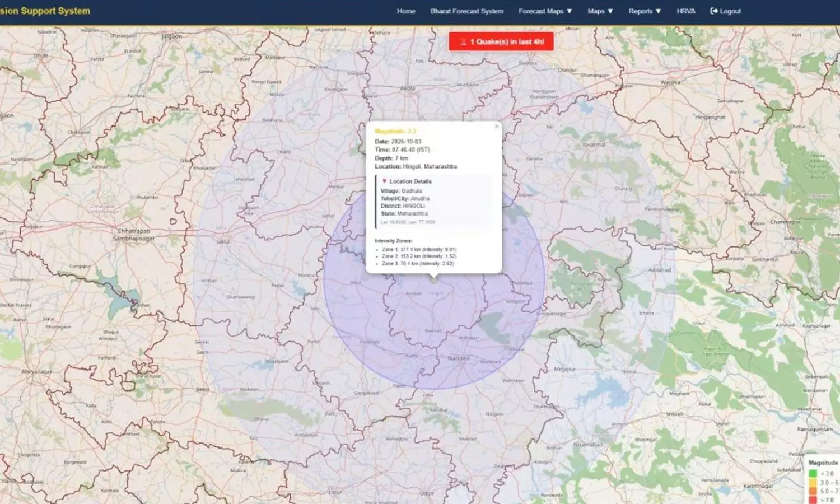Screen dimensions: 840x504
Task: Click the orange 5.0–7 legend swatch
Action: (x=813, y=491)
